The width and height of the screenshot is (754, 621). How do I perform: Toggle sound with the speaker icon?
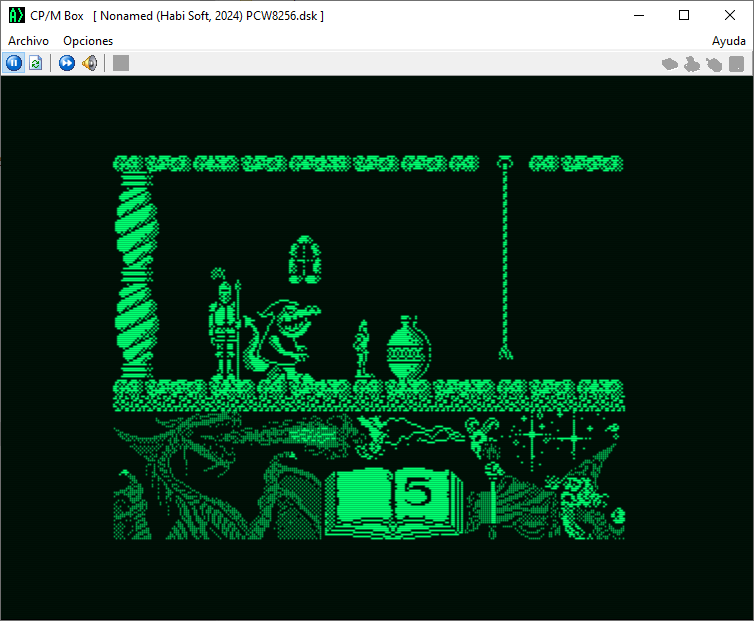click(90, 63)
